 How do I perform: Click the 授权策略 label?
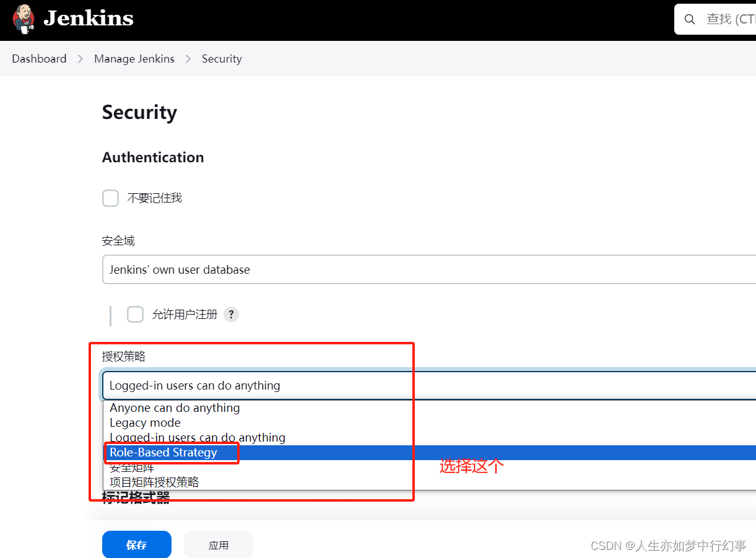click(x=124, y=356)
